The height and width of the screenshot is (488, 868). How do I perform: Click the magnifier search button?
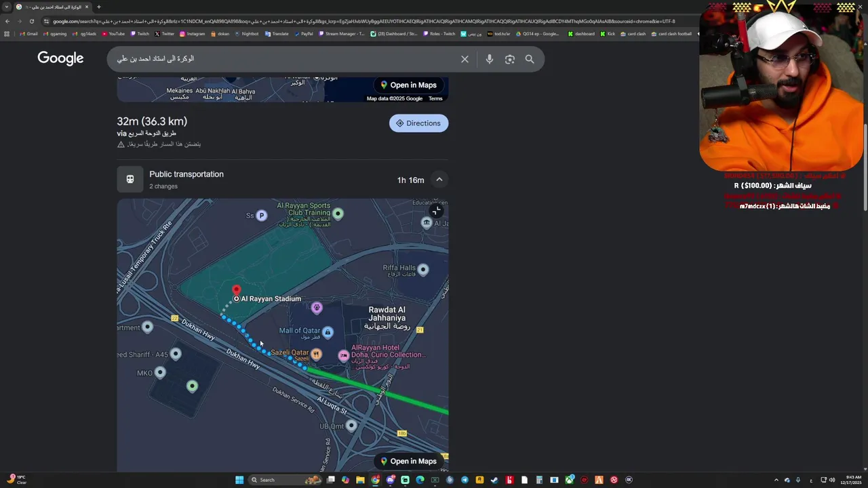tap(530, 60)
